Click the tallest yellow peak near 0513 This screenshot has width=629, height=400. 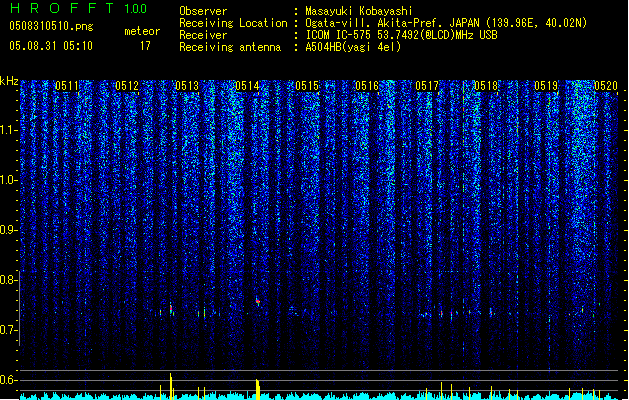click(171, 386)
